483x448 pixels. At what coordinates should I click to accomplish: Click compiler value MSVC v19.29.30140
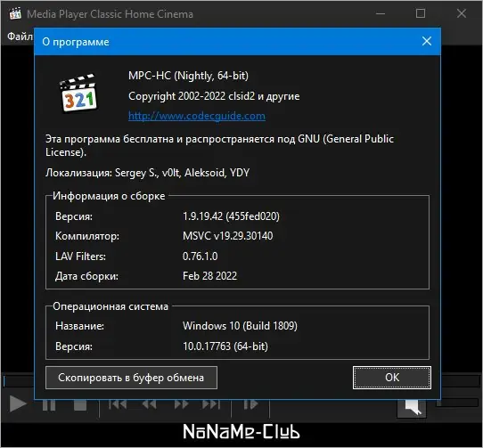(x=227, y=236)
